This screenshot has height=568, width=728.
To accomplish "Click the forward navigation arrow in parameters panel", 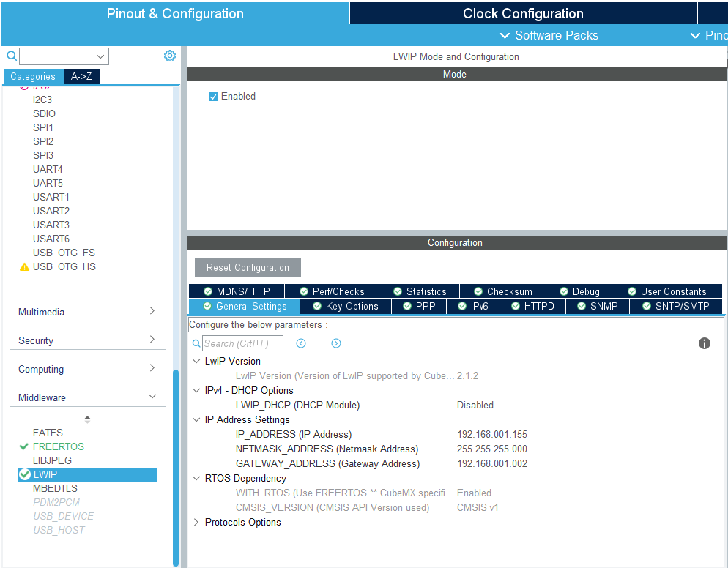I will pyautogui.click(x=335, y=343).
